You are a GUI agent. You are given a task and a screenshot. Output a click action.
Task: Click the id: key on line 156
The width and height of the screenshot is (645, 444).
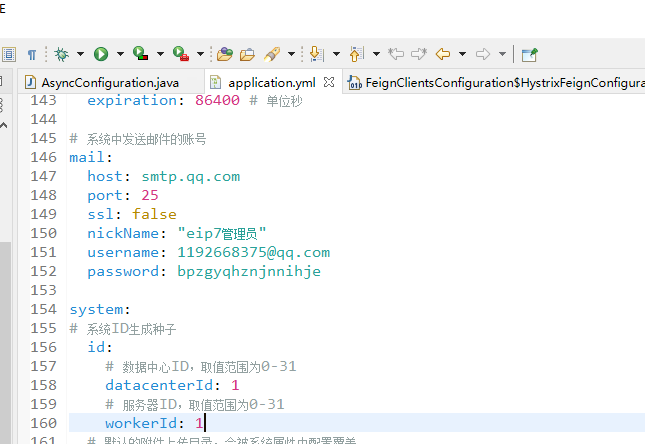point(100,347)
